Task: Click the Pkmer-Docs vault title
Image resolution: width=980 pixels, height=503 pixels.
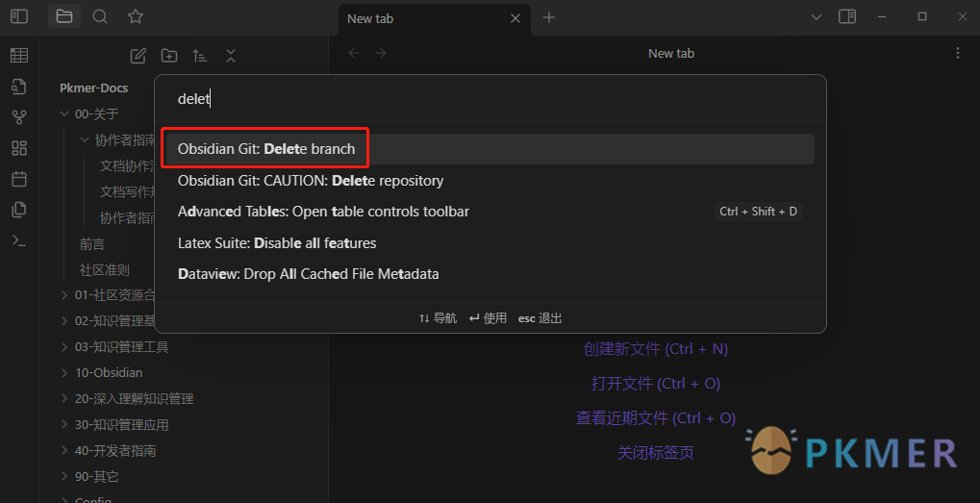Action: 93,88
